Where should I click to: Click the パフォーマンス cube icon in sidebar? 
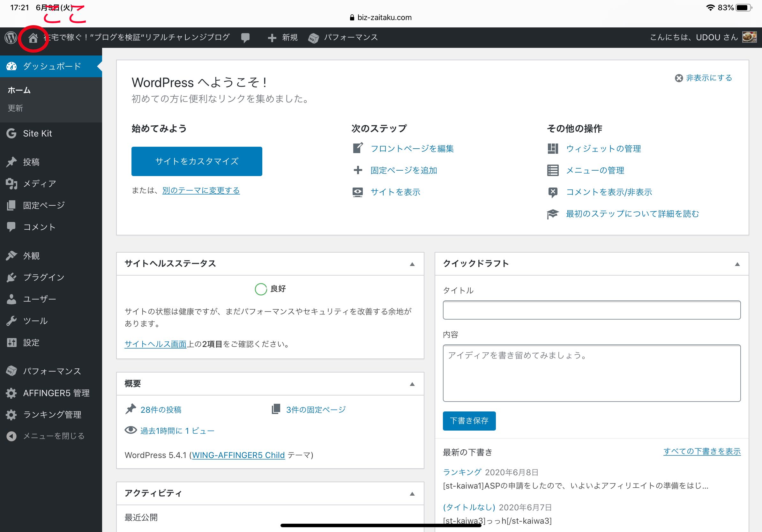(x=11, y=371)
